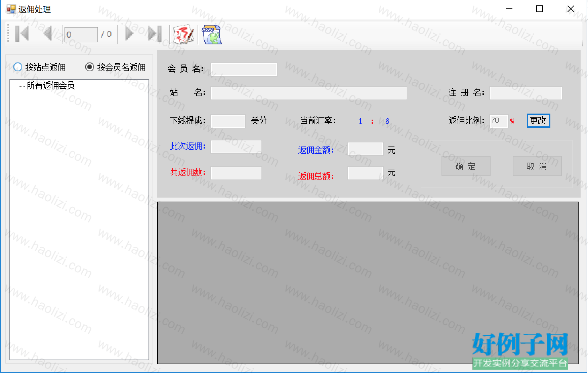Click the 当前汇率 label

pyautogui.click(x=318, y=121)
